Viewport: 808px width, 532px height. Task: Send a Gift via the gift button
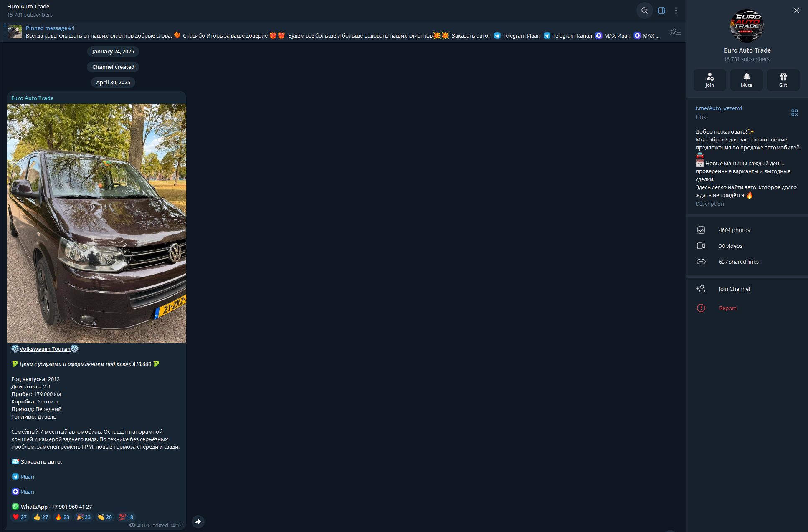click(x=783, y=80)
